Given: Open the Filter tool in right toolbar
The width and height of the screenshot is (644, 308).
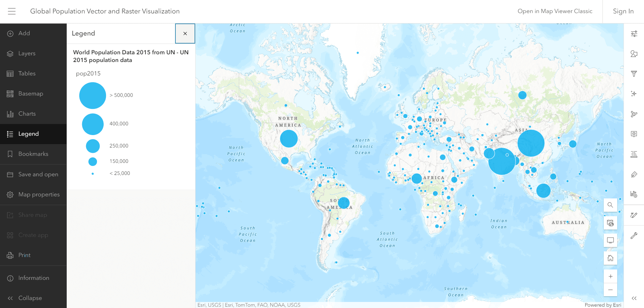Looking at the screenshot, I should pos(634,74).
